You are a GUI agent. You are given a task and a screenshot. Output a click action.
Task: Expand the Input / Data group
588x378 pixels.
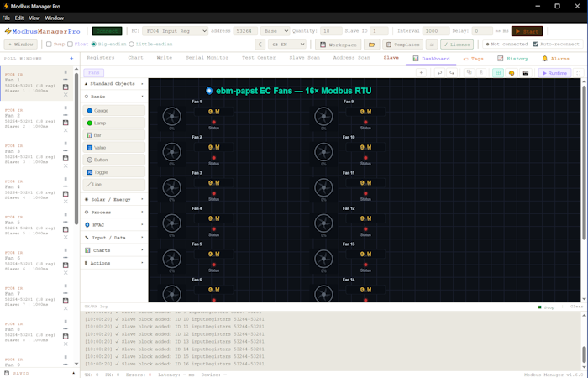(114, 238)
